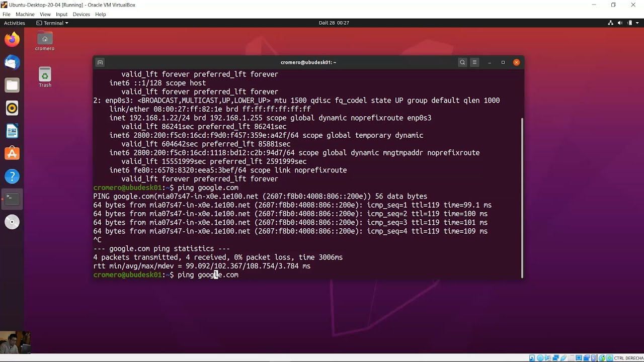Click the 'link/ether 08:00:27:ff:82:1e' line

point(210,109)
